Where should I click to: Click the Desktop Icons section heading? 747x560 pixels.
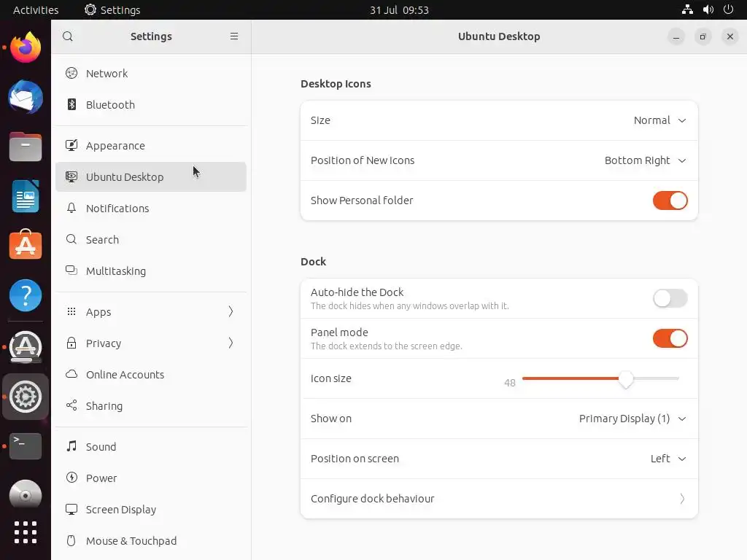coord(336,84)
